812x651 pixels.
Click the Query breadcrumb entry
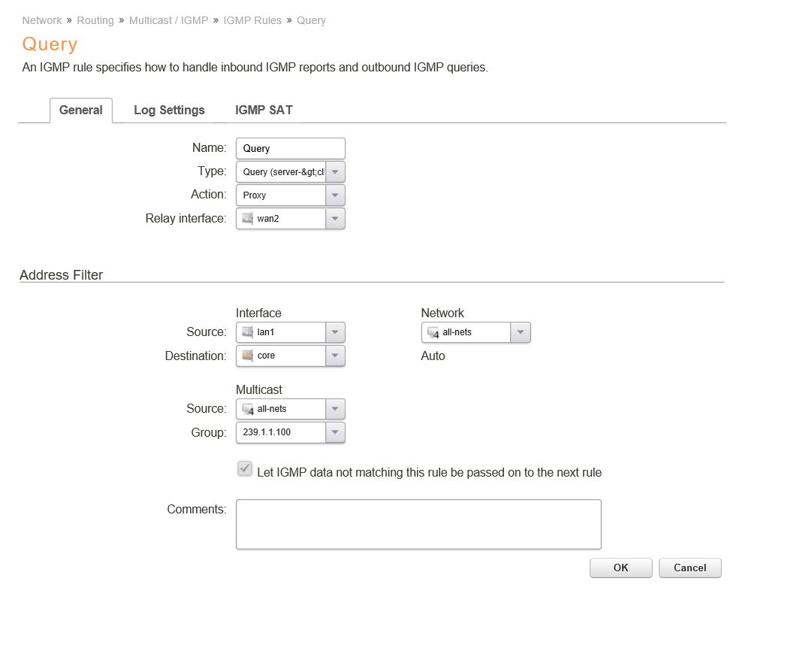point(311,20)
